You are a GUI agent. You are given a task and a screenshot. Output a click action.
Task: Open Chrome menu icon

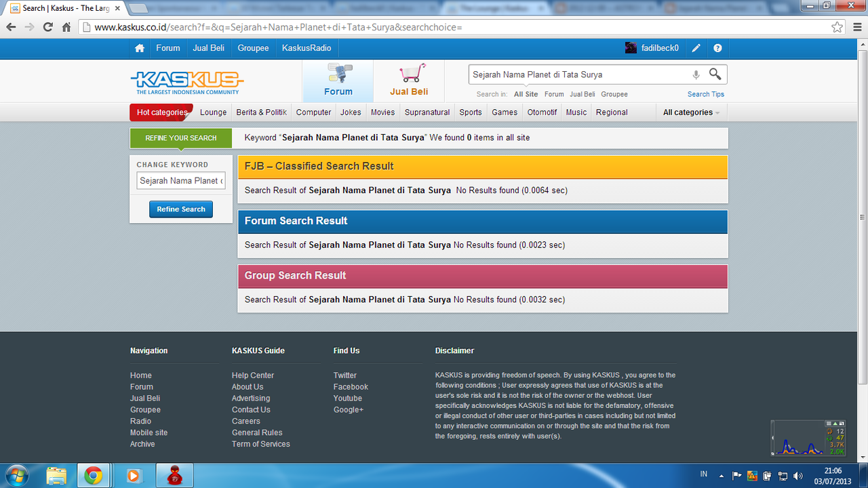[856, 27]
